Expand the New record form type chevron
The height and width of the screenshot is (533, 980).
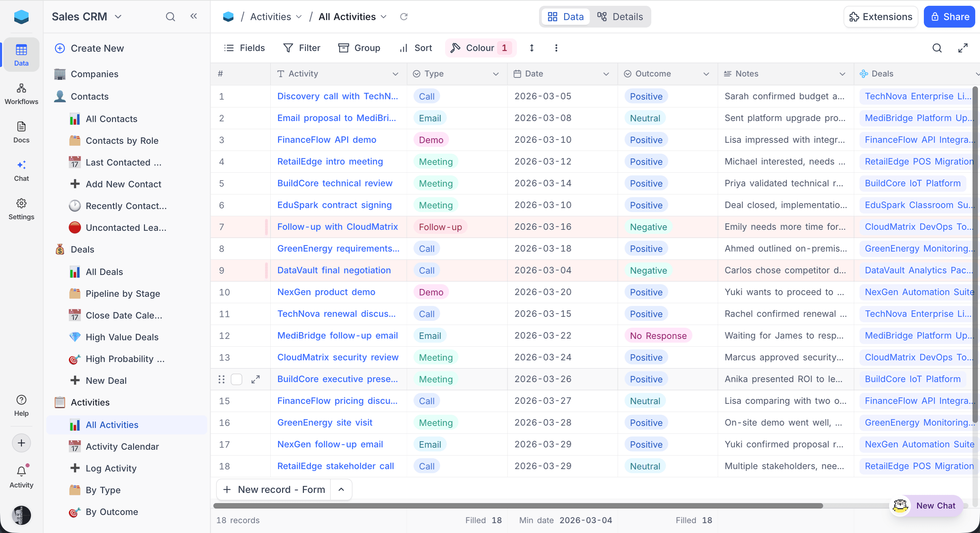click(341, 489)
